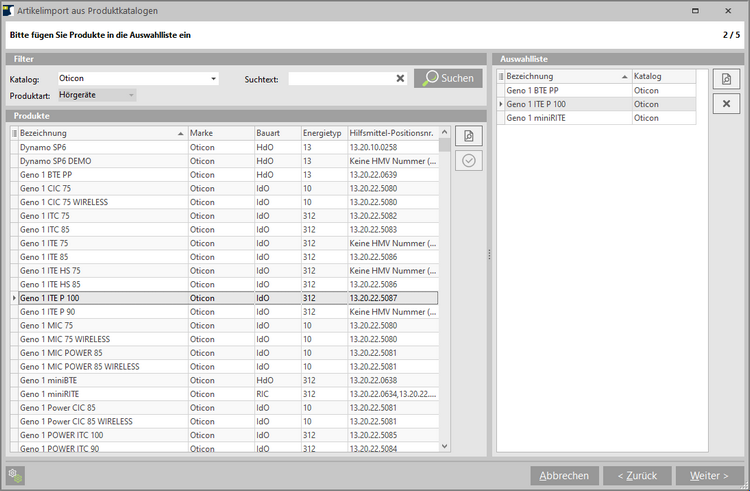Viewport: 750px width, 491px height.
Task: Select Geno 1 ITE P 100 in products table
Action: (224, 298)
